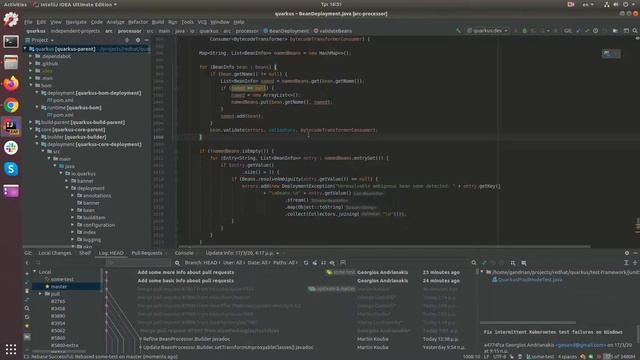Show applications grid in dock
This screenshot has width=640, height=360.
coord(11,349)
